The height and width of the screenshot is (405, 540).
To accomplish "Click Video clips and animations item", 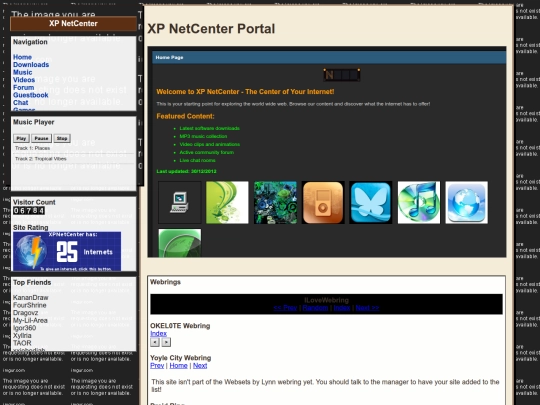I will [x=210, y=144].
